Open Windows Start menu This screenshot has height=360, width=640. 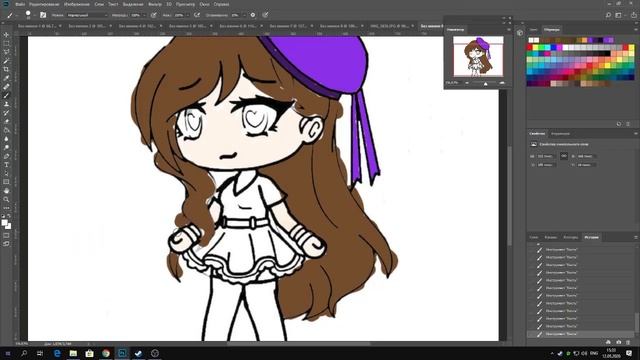(7, 353)
